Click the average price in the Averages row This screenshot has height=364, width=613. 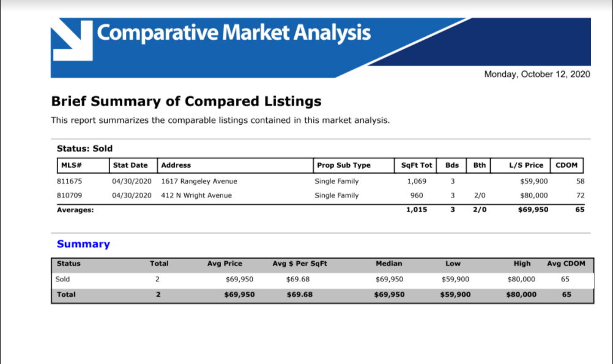point(533,210)
